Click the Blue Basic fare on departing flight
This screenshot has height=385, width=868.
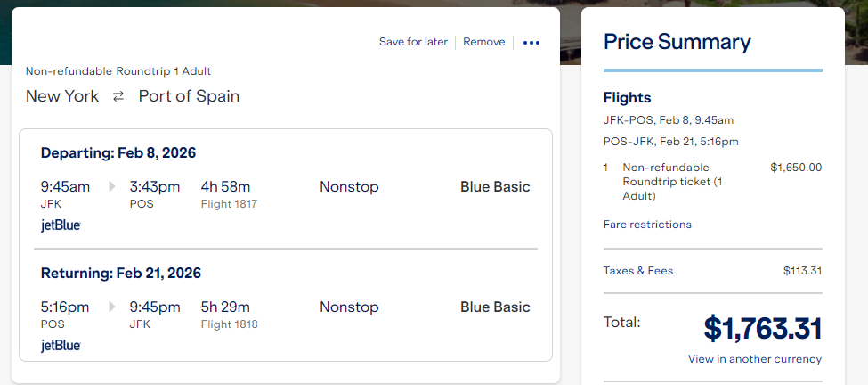[x=495, y=187]
